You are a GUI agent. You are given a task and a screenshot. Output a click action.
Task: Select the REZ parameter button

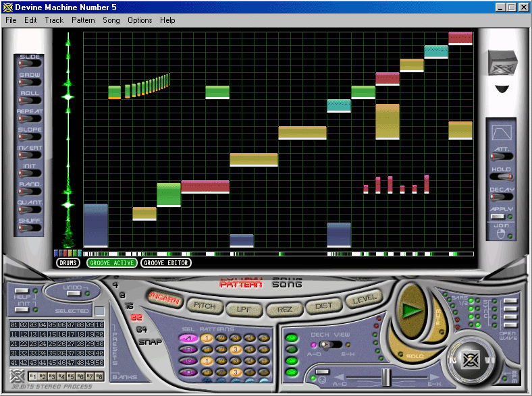[x=284, y=309]
